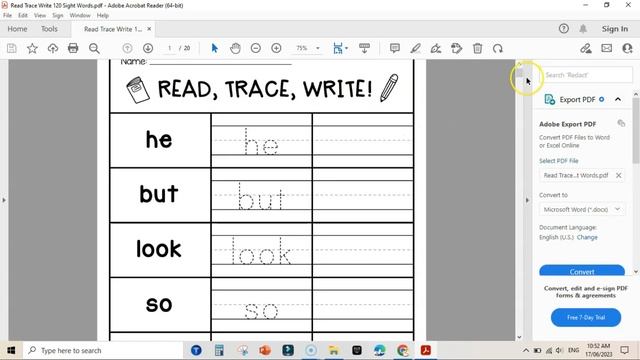This screenshot has width=640, height=360.
Task: Open the Windows notification center
Action: coord(624,350)
